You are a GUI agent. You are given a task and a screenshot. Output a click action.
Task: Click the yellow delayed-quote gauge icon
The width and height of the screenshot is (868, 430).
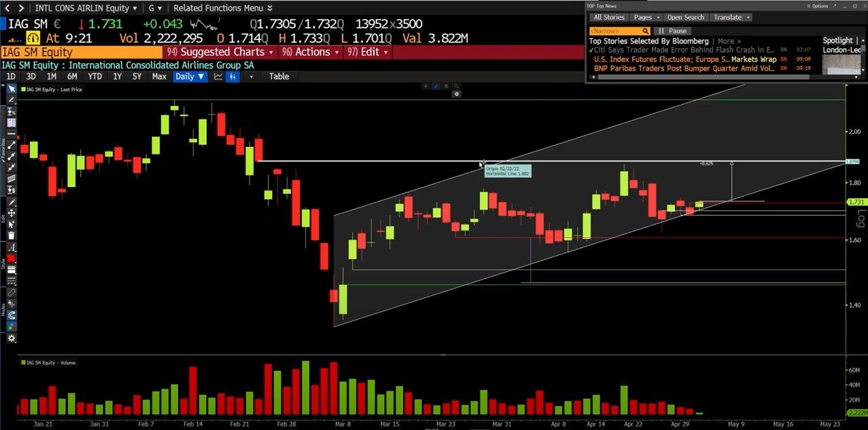click(34, 38)
